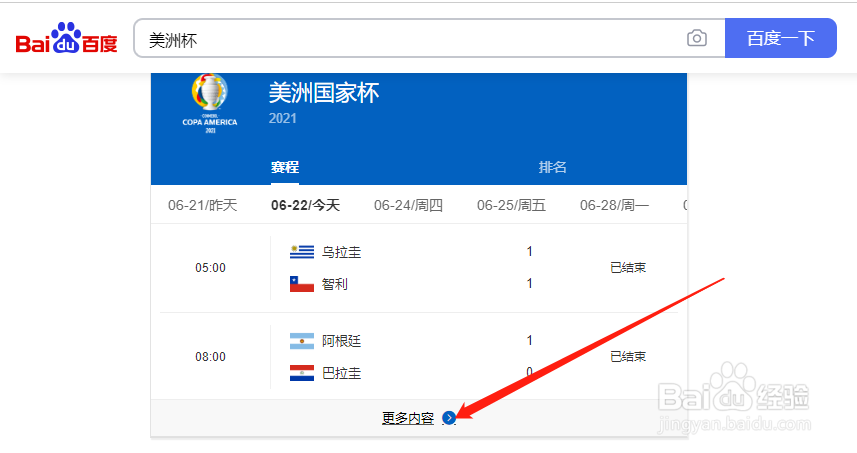Click the Copa America 2021 trophy logo
This screenshot has height=453, width=857.
tap(210, 103)
